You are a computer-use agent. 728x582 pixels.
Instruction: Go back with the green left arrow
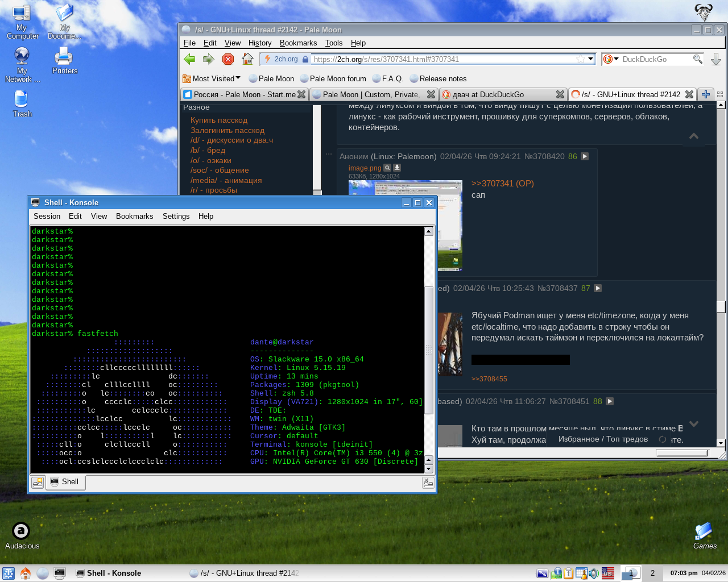[x=189, y=59]
